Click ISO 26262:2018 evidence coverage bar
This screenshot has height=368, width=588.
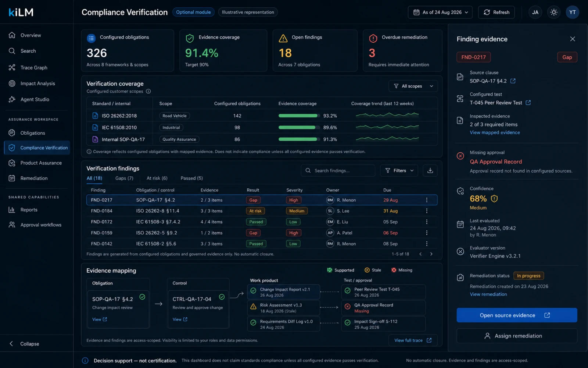pyautogui.click(x=299, y=116)
